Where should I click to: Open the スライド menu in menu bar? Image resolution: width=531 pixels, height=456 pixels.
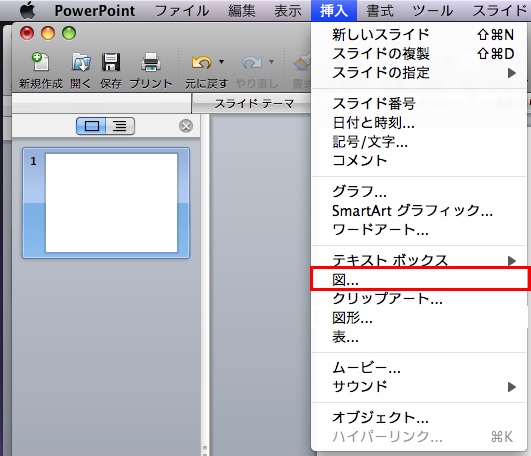pos(500,11)
